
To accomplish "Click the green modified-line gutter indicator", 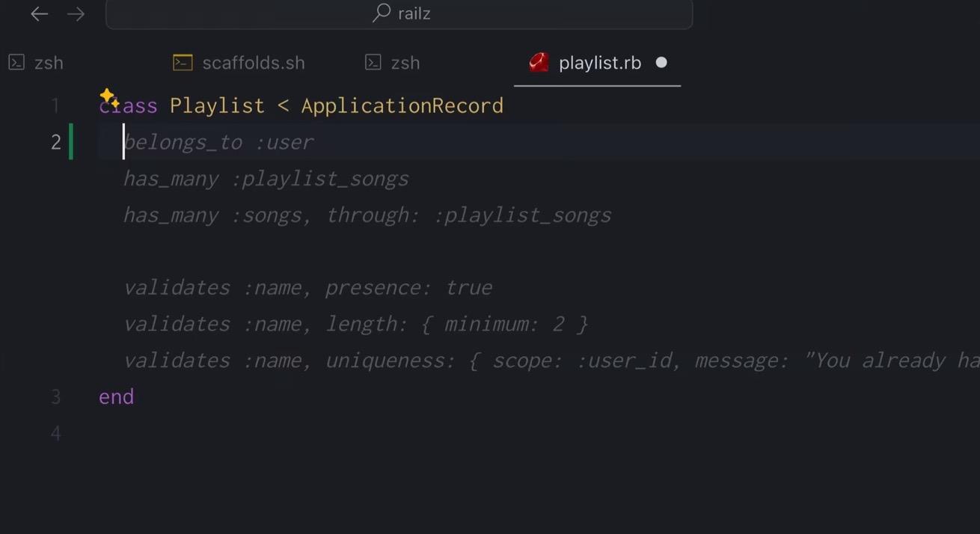I will [x=71, y=142].
